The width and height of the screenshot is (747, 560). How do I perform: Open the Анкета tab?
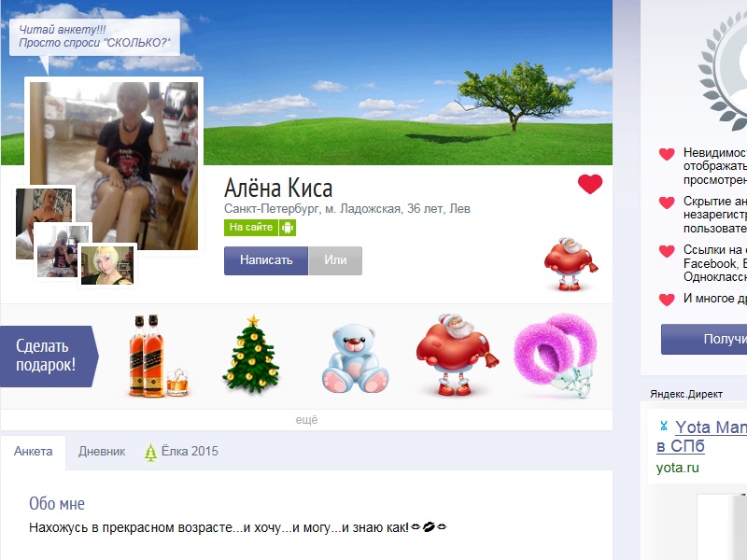pyautogui.click(x=34, y=451)
